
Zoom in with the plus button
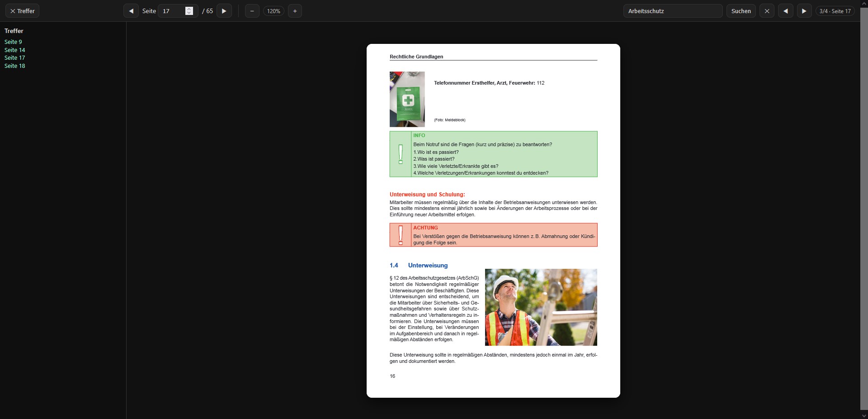[295, 11]
